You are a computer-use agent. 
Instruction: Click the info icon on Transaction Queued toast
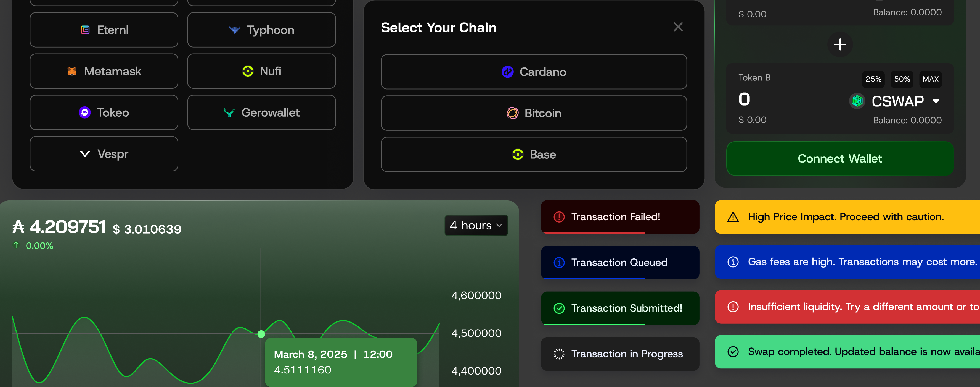[559, 262]
